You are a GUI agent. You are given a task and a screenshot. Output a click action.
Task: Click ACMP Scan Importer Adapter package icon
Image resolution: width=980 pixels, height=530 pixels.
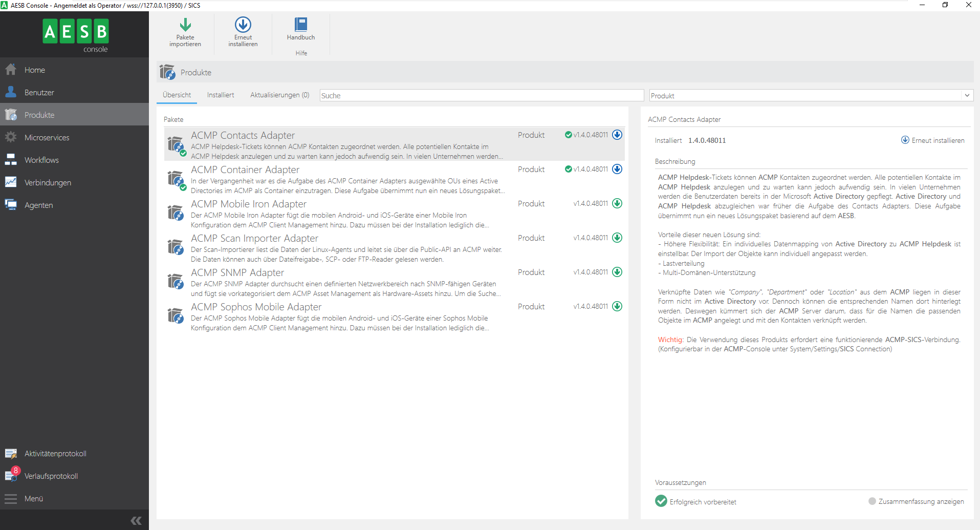(176, 247)
